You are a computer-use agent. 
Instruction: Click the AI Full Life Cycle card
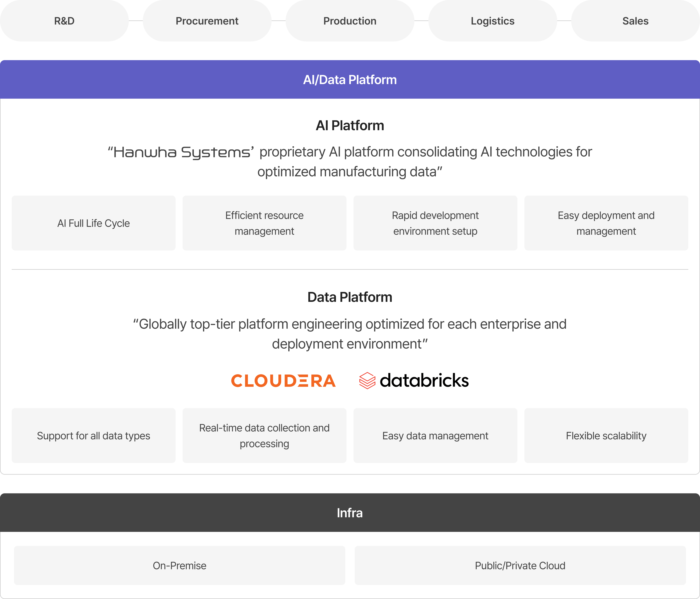[94, 223]
